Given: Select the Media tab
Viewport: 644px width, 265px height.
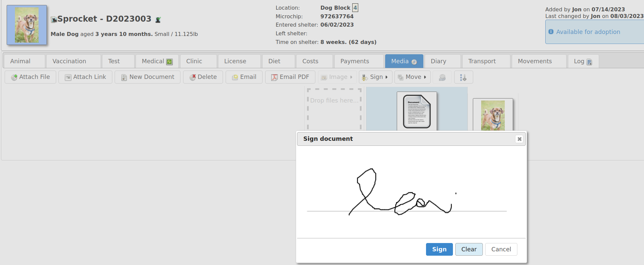Looking at the screenshot, I should click(x=404, y=61).
